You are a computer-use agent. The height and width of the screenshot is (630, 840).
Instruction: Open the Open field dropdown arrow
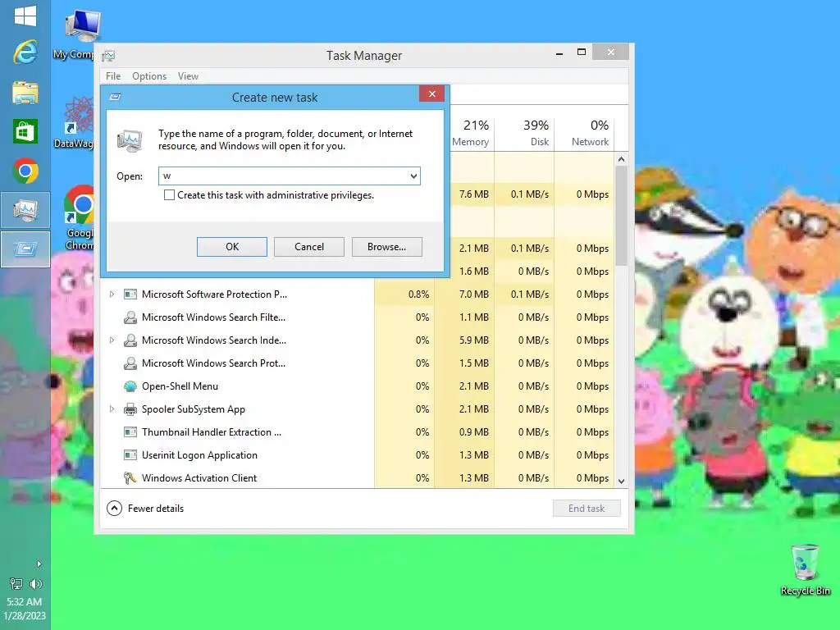click(x=413, y=176)
